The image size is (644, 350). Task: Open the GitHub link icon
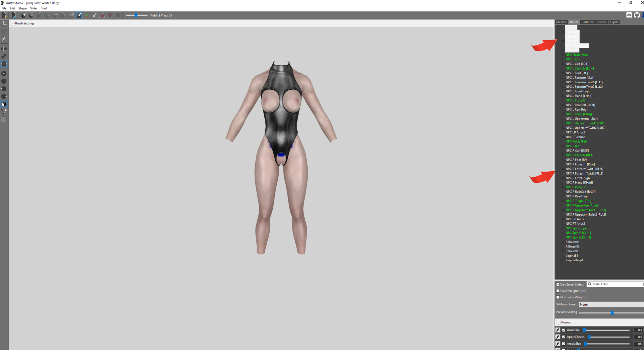point(637,15)
